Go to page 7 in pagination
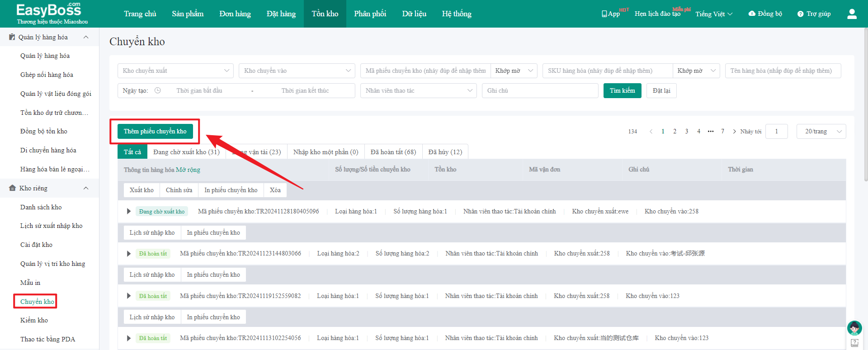868x350 pixels. click(723, 132)
